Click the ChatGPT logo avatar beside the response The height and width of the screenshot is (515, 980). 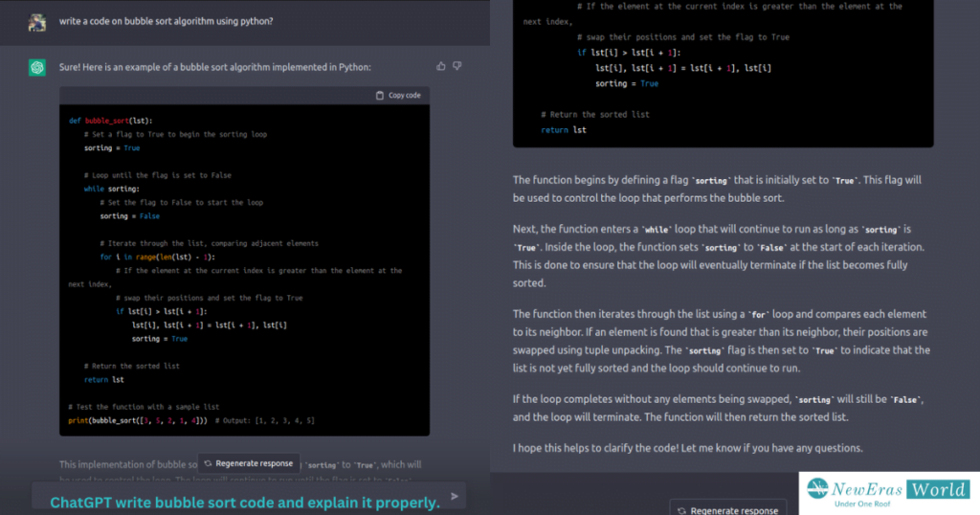(37, 67)
